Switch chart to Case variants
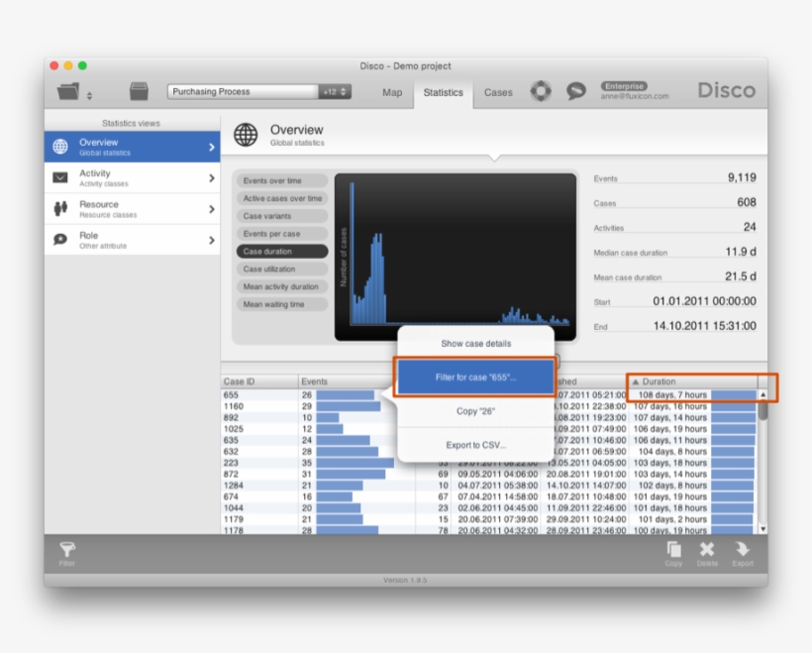Screen dimensions: 812x653 pyautogui.click(x=282, y=216)
